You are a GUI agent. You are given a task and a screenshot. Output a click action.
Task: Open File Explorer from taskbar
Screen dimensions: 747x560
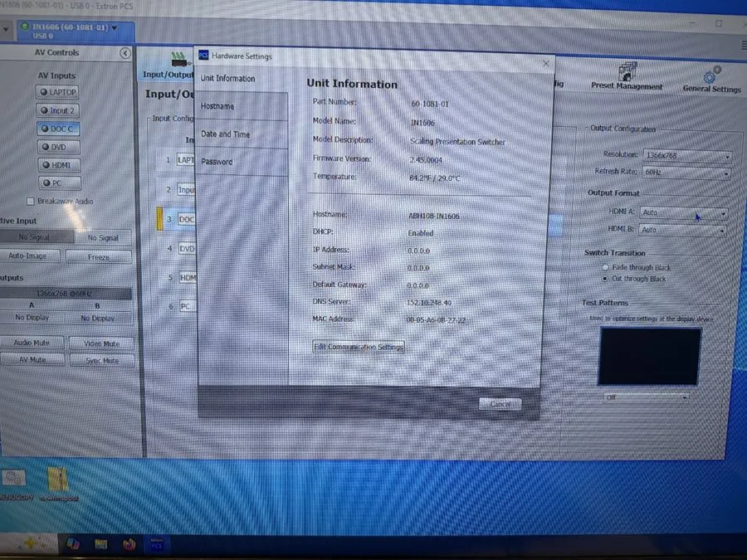click(x=101, y=543)
